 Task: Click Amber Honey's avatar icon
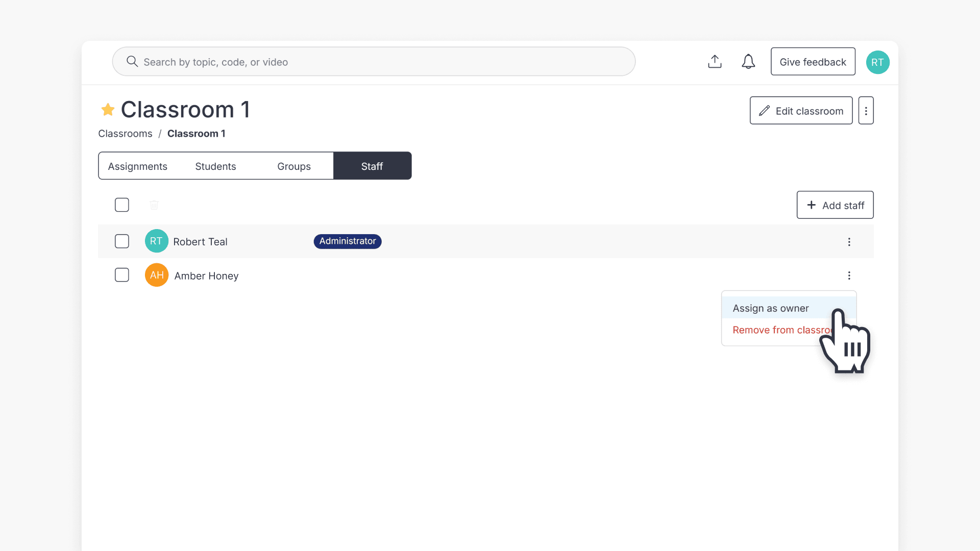tap(156, 274)
